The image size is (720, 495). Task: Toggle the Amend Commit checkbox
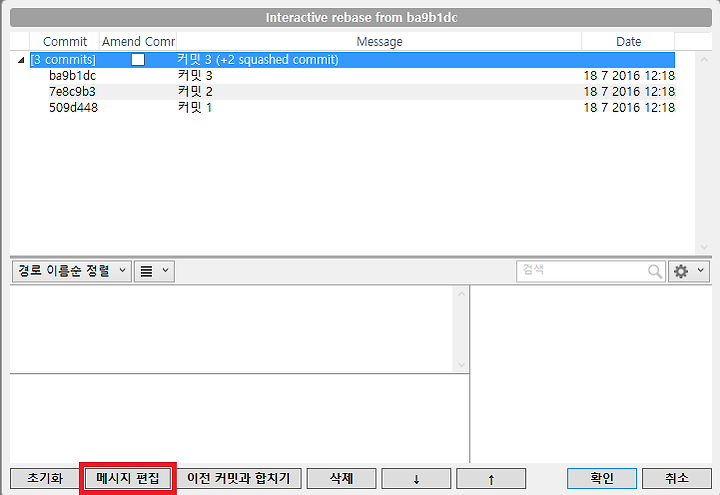point(138,60)
